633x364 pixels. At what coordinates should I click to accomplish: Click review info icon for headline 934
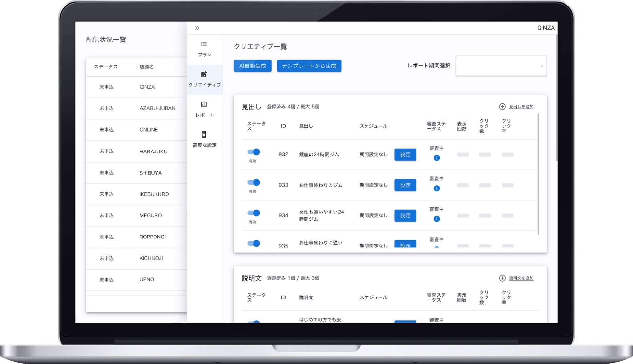point(437,219)
